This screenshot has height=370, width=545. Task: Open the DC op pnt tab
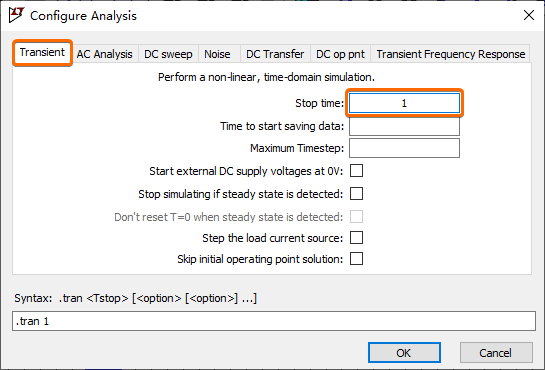point(340,54)
